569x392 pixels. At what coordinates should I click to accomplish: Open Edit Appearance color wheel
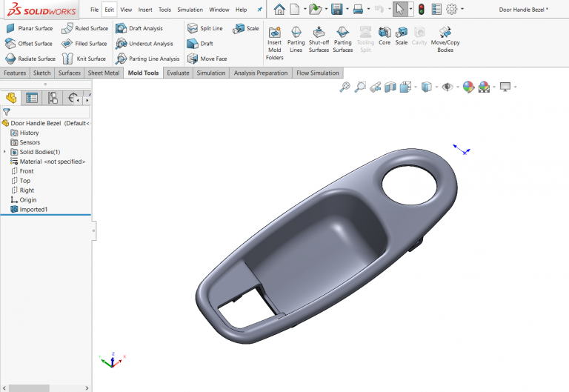[468, 87]
